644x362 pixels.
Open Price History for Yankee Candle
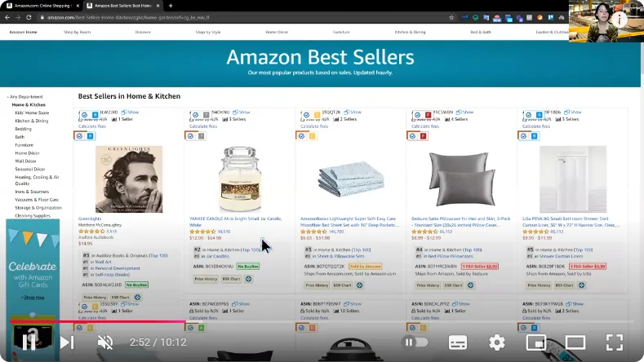pos(206,279)
